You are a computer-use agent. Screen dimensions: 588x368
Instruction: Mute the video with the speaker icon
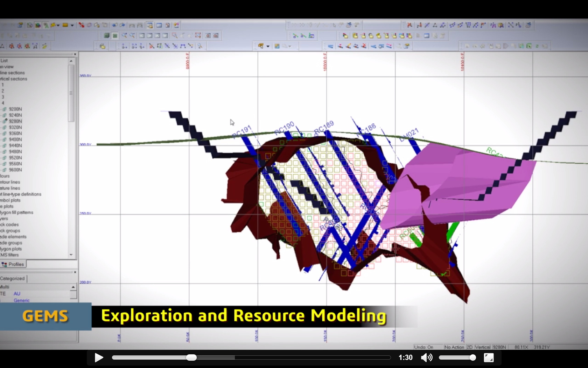coord(427,357)
